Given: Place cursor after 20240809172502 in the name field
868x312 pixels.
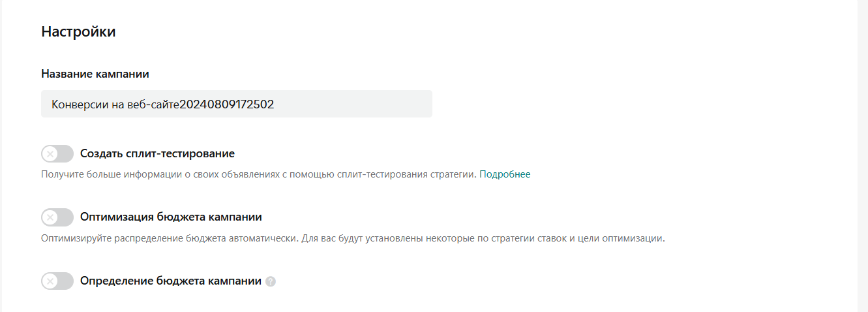Looking at the screenshot, I should [x=275, y=104].
